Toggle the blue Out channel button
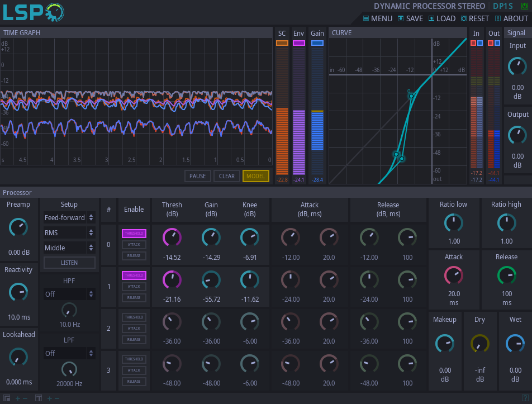 pyautogui.click(x=497, y=43)
